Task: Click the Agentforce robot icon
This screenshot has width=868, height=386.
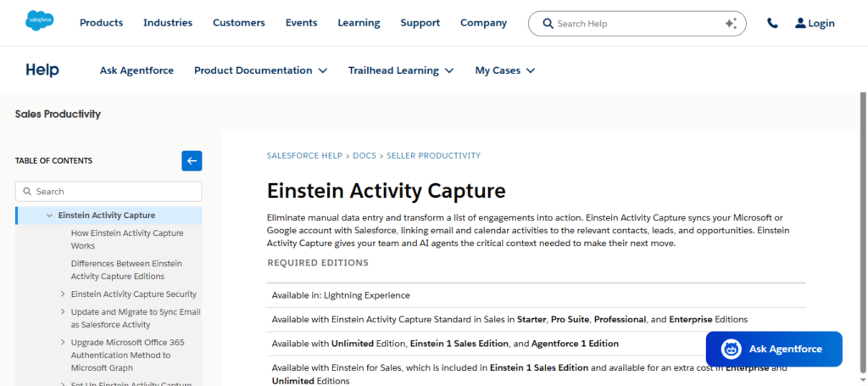Action: tap(731, 349)
